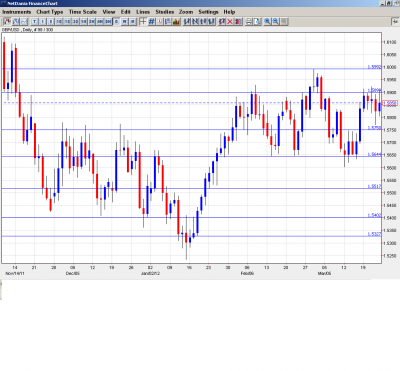Switch to 1H time scale button
Screen dimensions: 400x371
83,22
